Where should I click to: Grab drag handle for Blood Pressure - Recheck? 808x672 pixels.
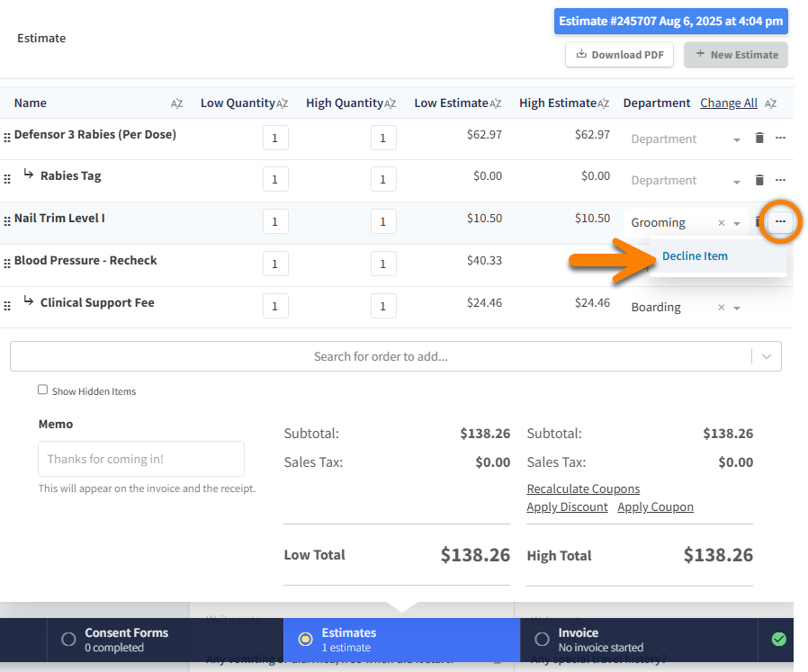coord(7,263)
